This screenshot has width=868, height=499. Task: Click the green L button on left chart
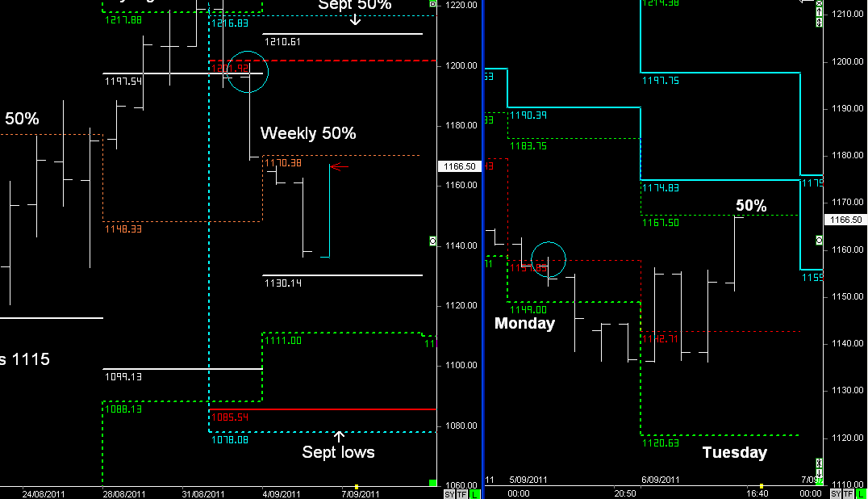(474, 494)
